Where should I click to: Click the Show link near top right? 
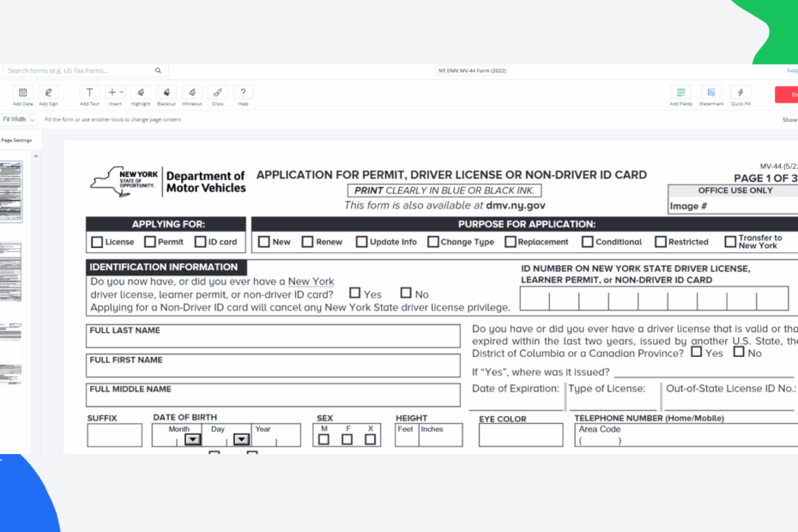[x=789, y=120]
